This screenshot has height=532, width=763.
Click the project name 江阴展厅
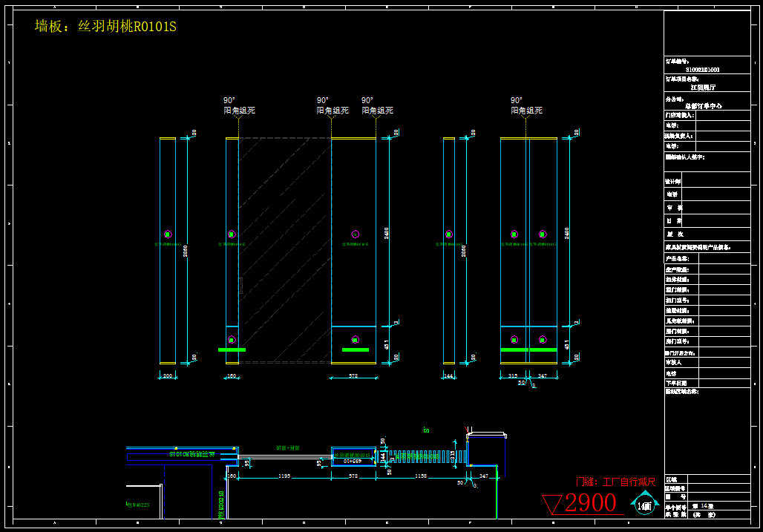[703, 88]
